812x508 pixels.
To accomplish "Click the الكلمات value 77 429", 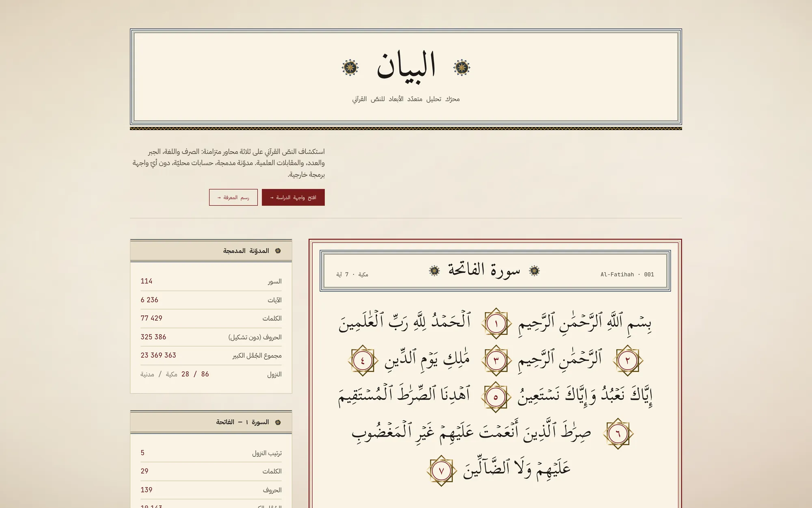I will coord(151,318).
